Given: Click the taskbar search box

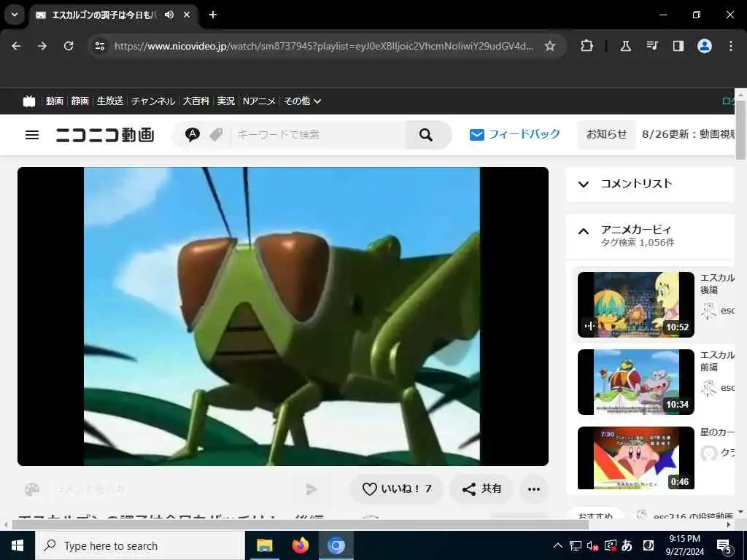Looking at the screenshot, I should click(x=139, y=545).
